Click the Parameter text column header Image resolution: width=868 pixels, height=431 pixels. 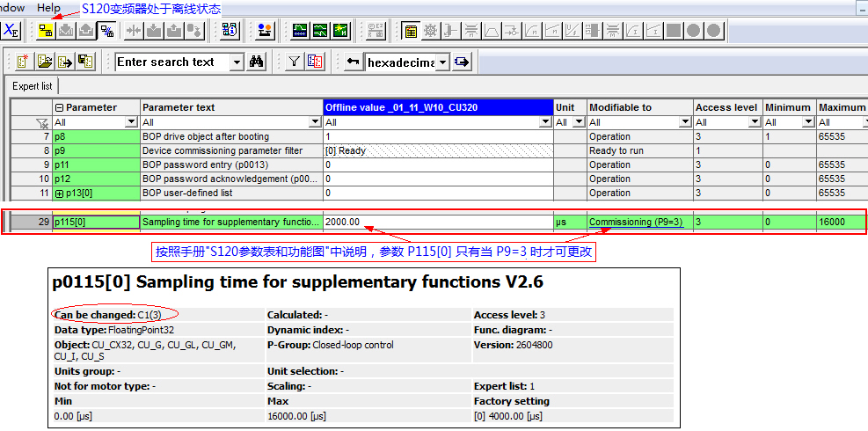click(x=231, y=107)
